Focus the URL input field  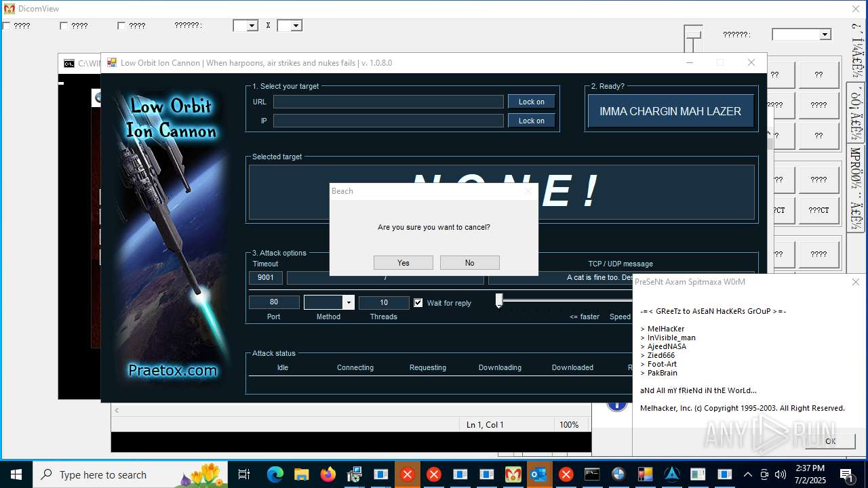tap(389, 102)
